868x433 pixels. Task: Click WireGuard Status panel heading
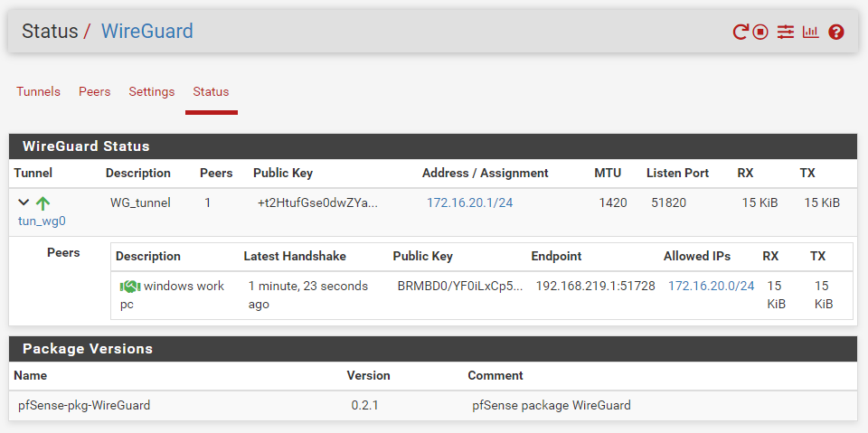86,146
